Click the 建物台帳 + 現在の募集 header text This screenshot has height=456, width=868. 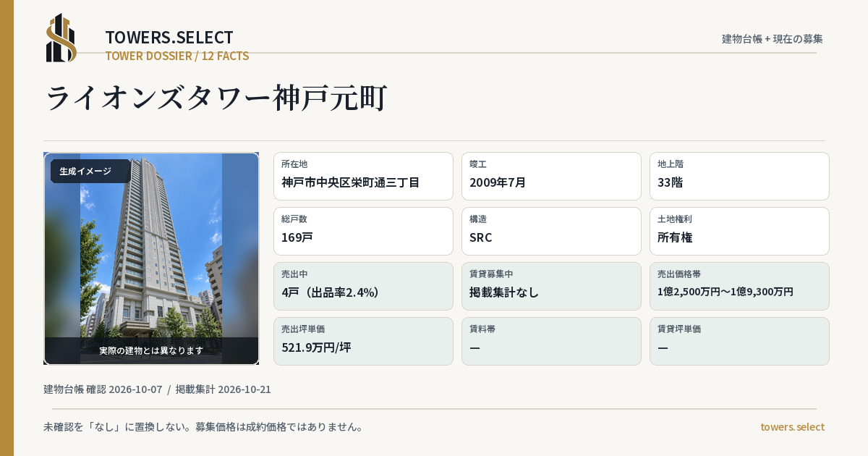coord(773,39)
